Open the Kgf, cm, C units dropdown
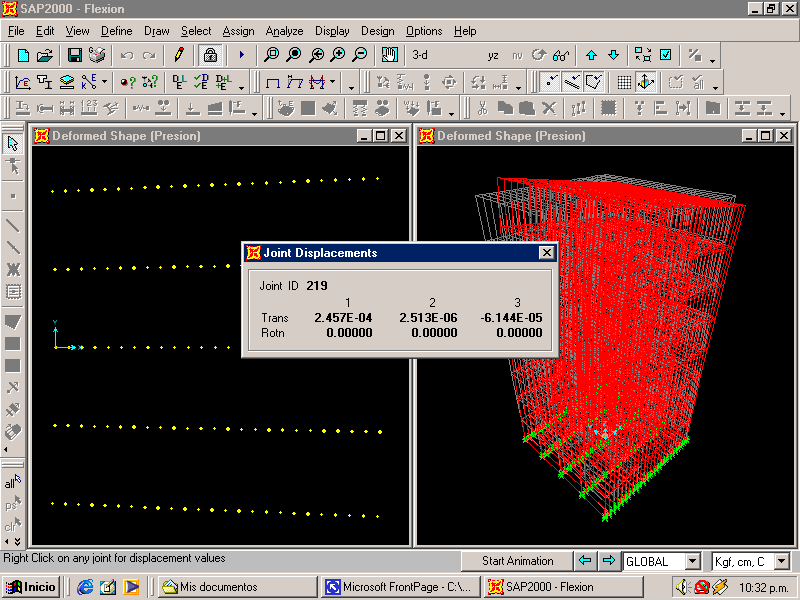The width and height of the screenshot is (800, 600). (781, 562)
